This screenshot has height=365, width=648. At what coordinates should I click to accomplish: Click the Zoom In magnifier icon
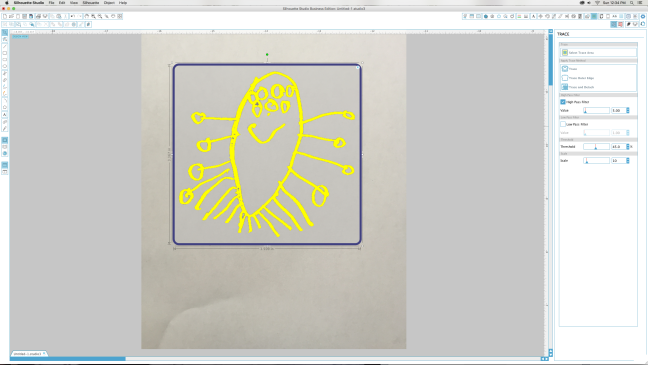pyautogui.click(x=93, y=16)
